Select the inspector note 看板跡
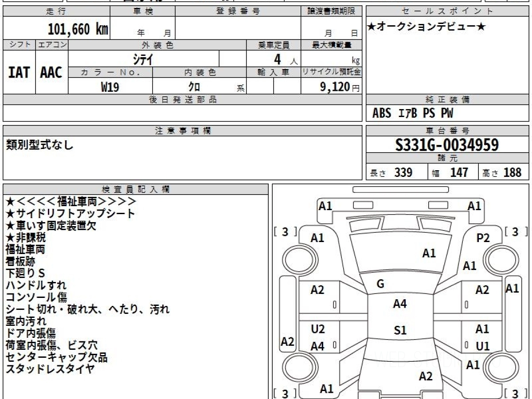Image resolution: width=532 pixels, height=399 pixels. click(x=20, y=261)
